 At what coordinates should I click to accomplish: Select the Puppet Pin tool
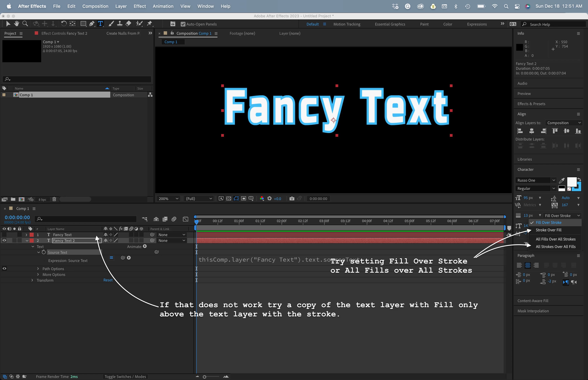coord(150,24)
